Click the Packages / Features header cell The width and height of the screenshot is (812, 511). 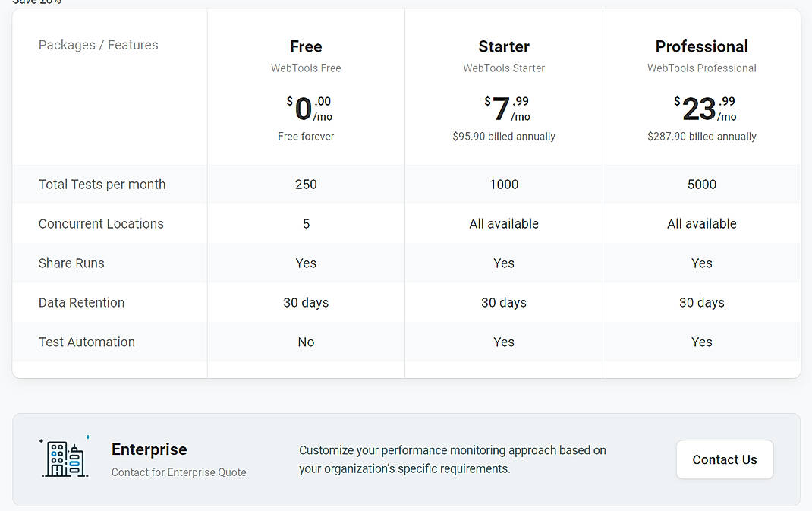point(98,45)
